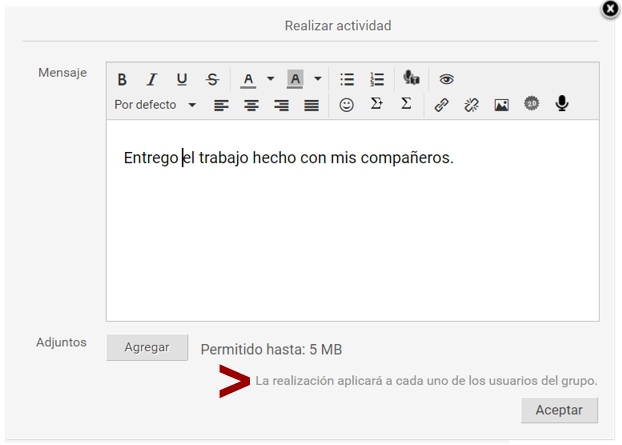This screenshot has width=622, height=445.
Task: Toggle underline text formatting
Action: pyautogui.click(x=181, y=80)
